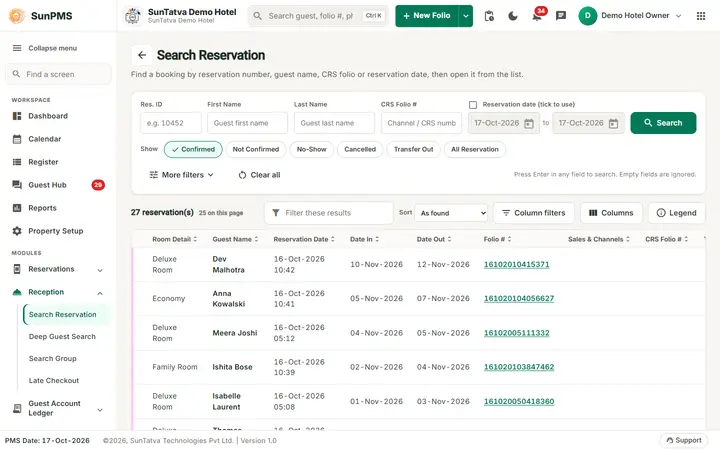The image size is (720, 450).
Task: Sort by Date In column
Action: tap(364, 239)
